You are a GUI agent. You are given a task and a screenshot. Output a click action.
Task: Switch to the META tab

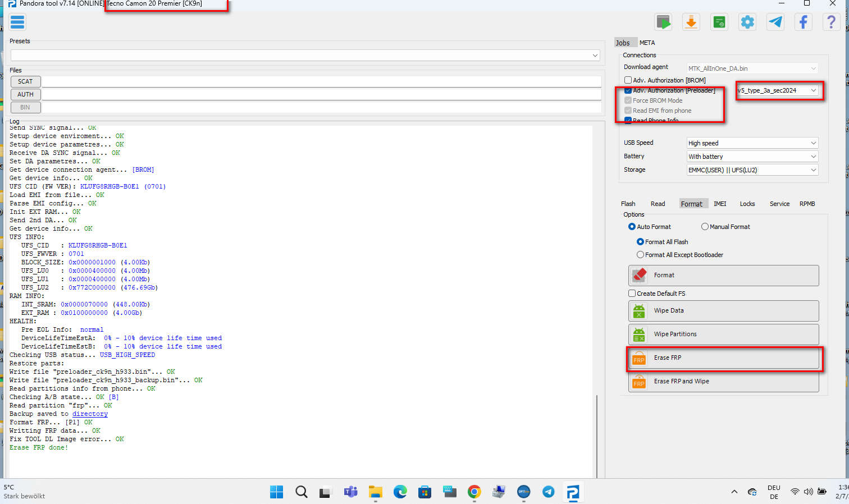pos(647,43)
